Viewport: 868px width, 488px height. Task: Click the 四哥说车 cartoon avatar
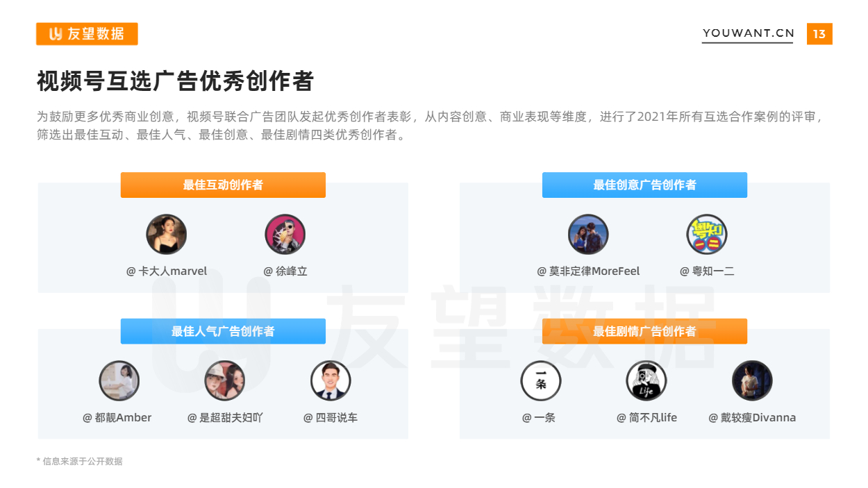click(331, 380)
